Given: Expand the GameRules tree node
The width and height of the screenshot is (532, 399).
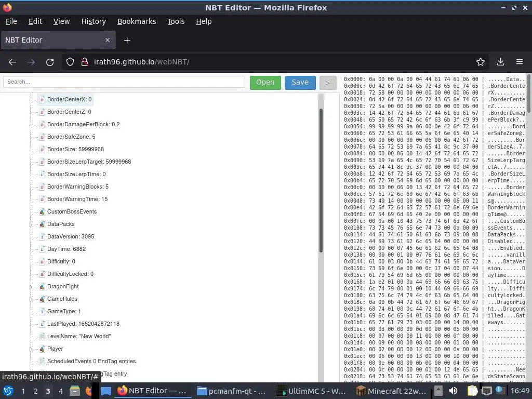Looking at the screenshot, I should point(31,299).
